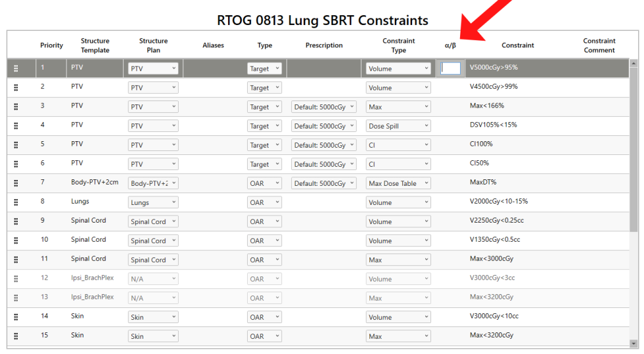Open Structure Plan dropdown for Lungs row
This screenshot has width=644, height=354.
point(153,203)
